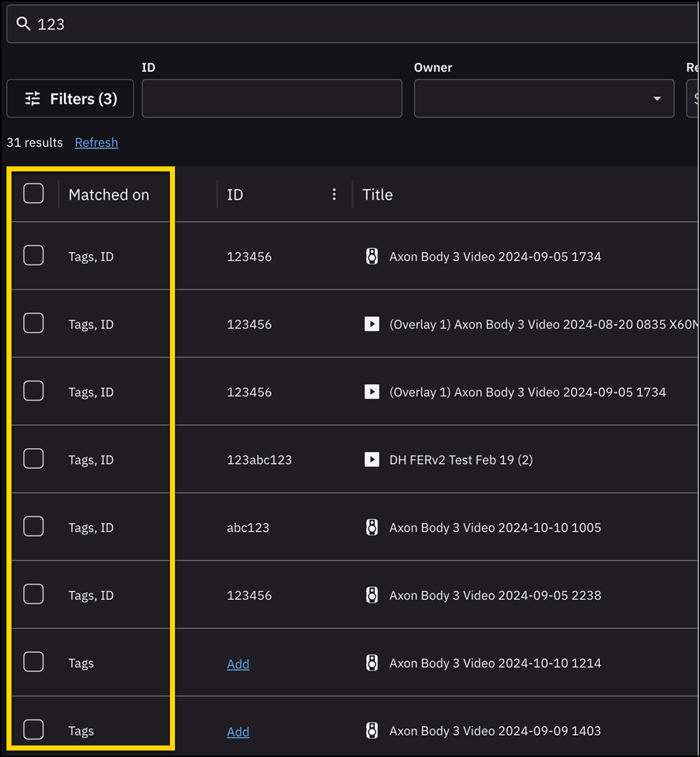Click inside the ID filter input field
Image resolution: width=700 pixels, height=757 pixels.
pyautogui.click(x=272, y=98)
